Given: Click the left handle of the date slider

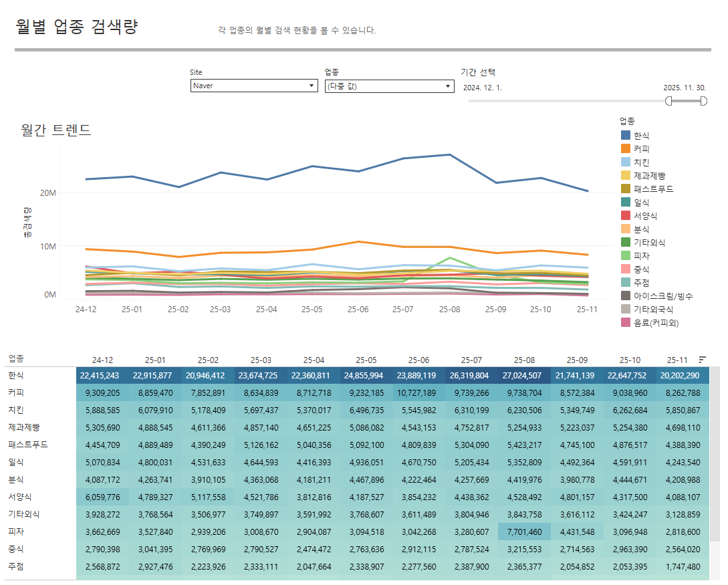Looking at the screenshot, I should click(x=669, y=101).
